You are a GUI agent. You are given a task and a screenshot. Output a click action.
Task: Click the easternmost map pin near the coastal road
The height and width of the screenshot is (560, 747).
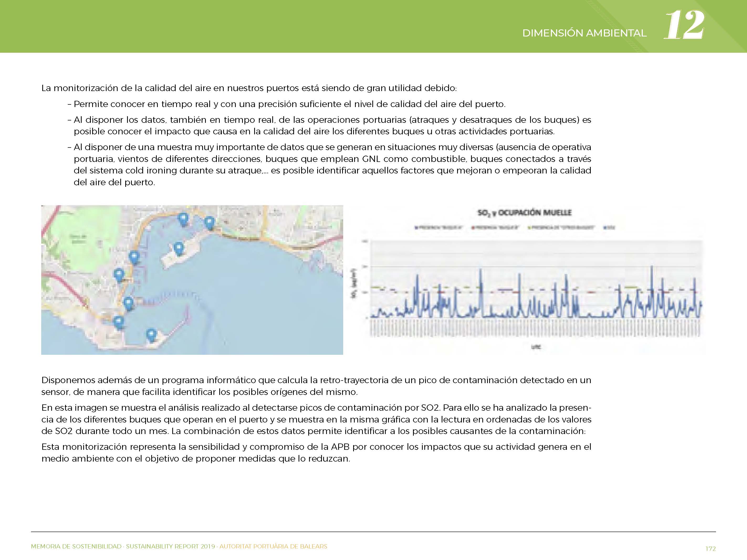click(x=209, y=223)
